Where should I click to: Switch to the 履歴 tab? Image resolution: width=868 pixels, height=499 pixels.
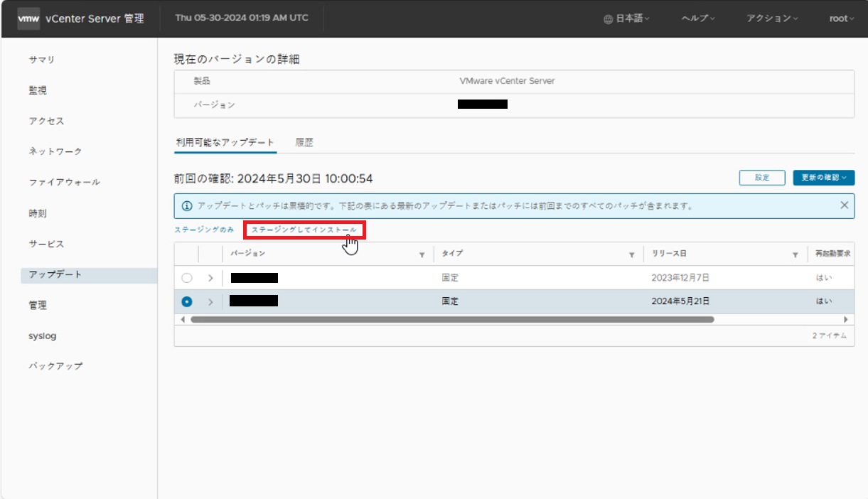tap(306, 142)
